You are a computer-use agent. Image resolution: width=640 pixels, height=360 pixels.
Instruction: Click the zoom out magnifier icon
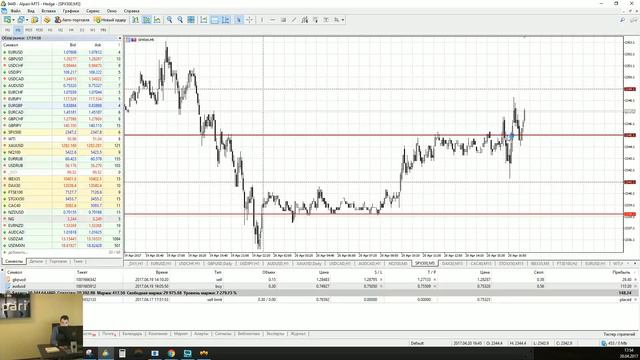coord(180,20)
